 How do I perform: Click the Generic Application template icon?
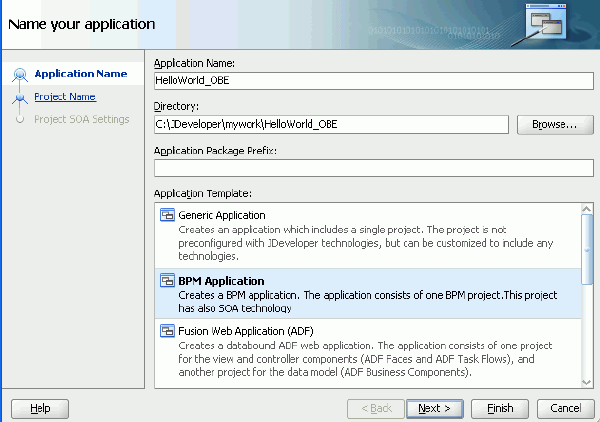coord(168,215)
